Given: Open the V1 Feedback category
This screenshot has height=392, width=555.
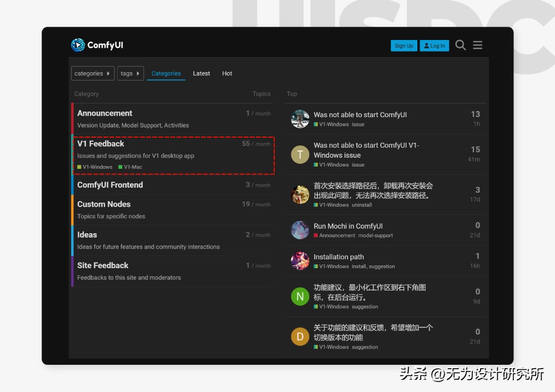Looking at the screenshot, I should pyautogui.click(x=100, y=144).
